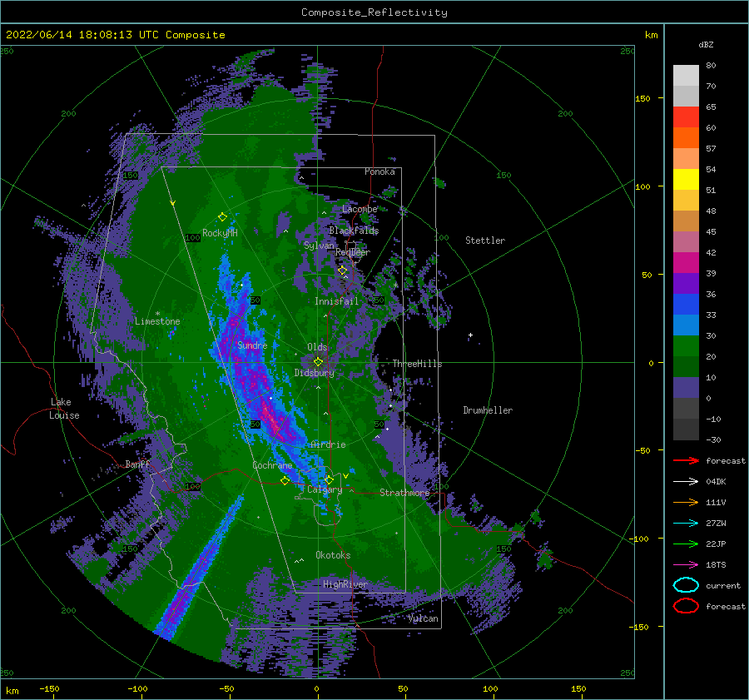Click the -150 tick label on bottom axis
The width and height of the screenshot is (749, 700).
[x=49, y=688]
